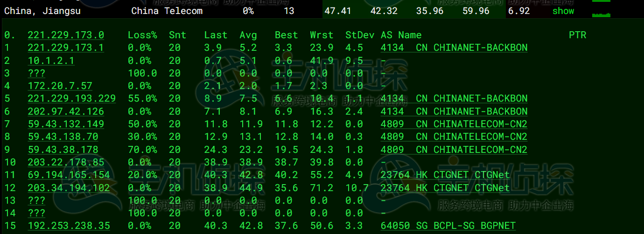This screenshot has height=234, width=644.
Task: Open IP link 172.20.7.57
Action: coord(60,86)
